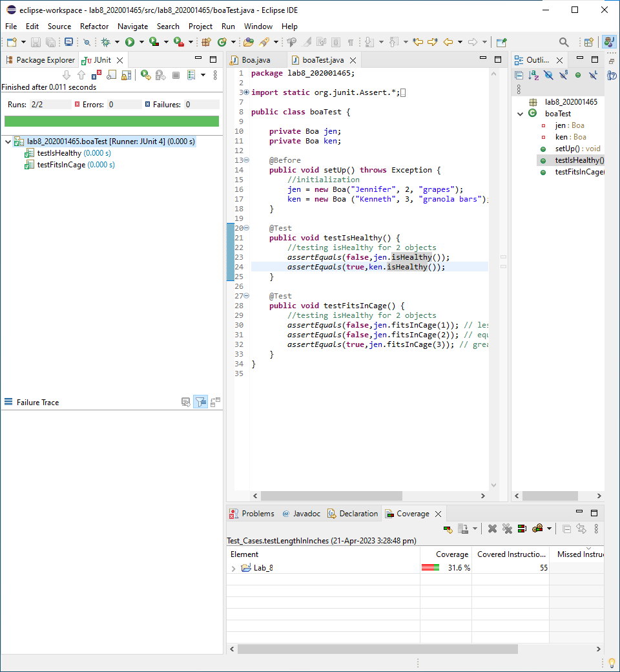620x672 pixels.
Task: Collapse the boaTest tree in Outline
Action: (x=519, y=113)
